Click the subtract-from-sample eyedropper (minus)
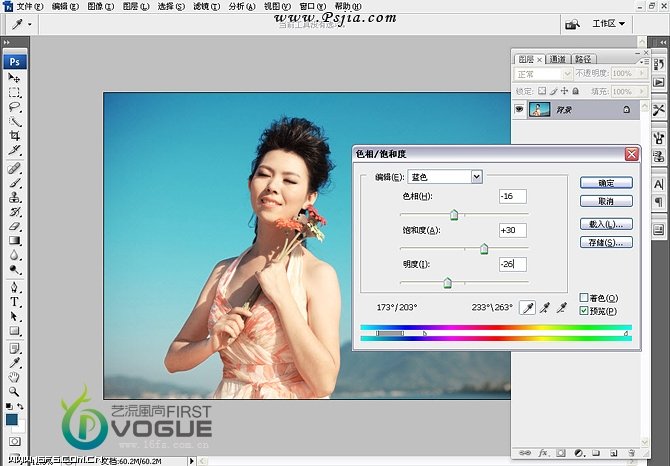The image size is (670, 466). 564,308
